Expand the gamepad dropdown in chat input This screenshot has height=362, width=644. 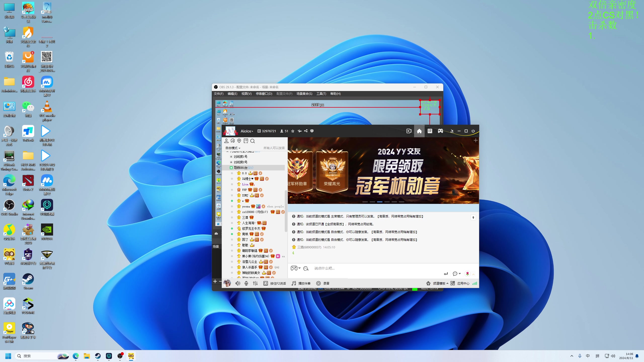[300, 268]
